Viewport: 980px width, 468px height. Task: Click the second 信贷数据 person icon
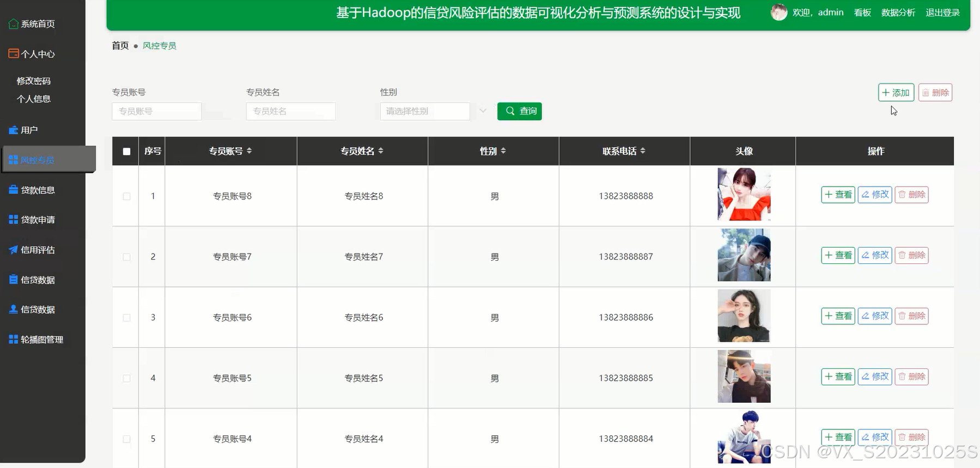[x=14, y=309]
